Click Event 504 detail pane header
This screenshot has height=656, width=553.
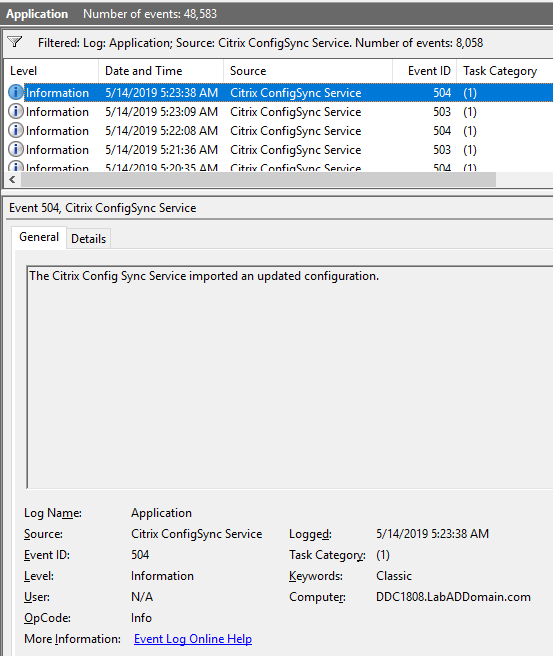pyautogui.click(x=102, y=208)
